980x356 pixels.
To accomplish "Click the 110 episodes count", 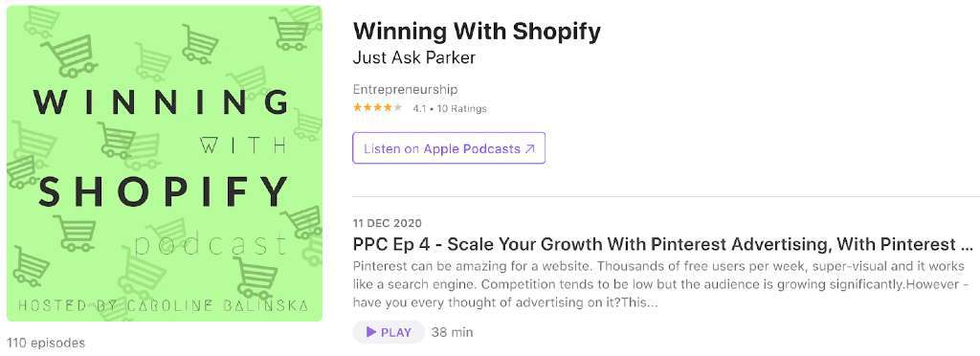I will 46,343.
